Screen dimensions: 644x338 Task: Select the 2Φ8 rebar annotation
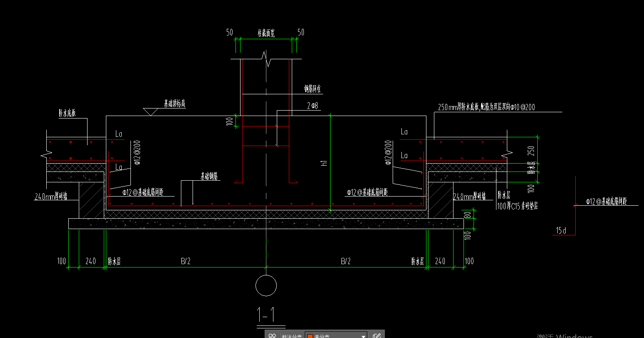point(313,106)
